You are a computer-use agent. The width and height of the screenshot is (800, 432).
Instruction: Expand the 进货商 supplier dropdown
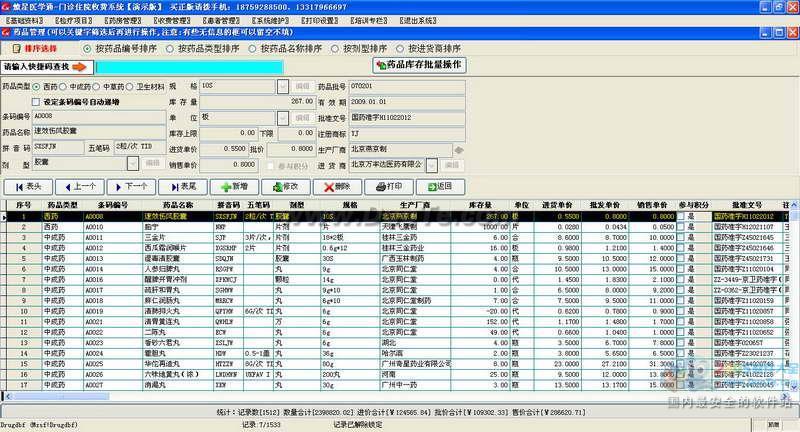pyautogui.click(x=432, y=165)
